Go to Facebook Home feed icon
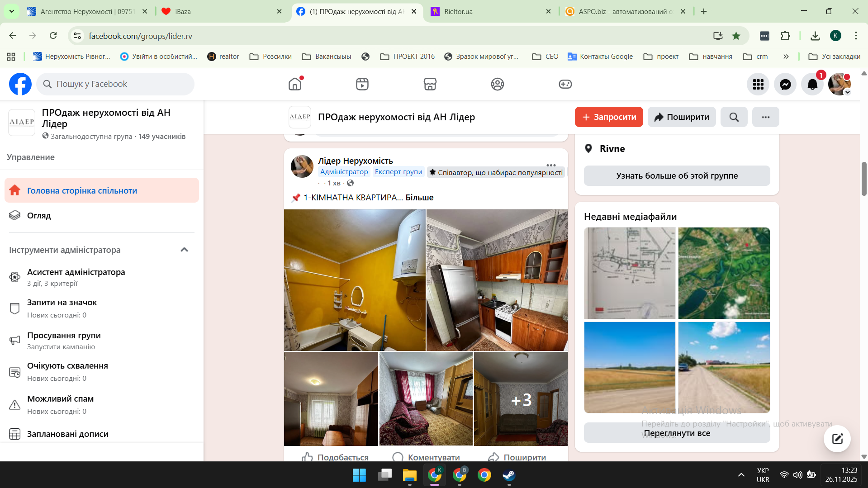 tap(295, 84)
